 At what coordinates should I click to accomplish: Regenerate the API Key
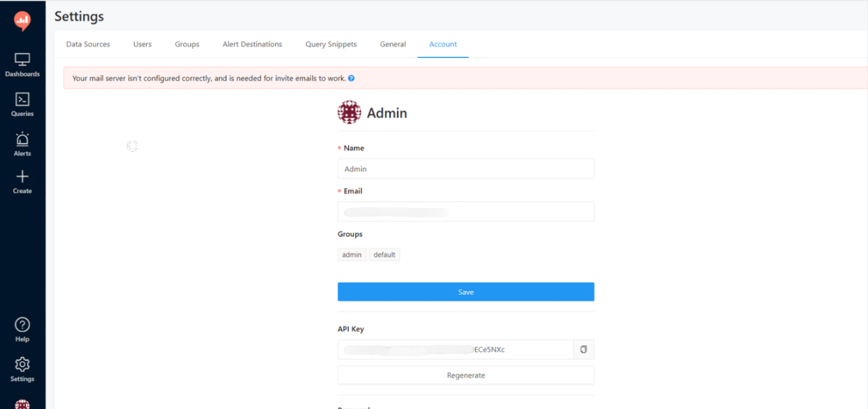[x=465, y=374]
